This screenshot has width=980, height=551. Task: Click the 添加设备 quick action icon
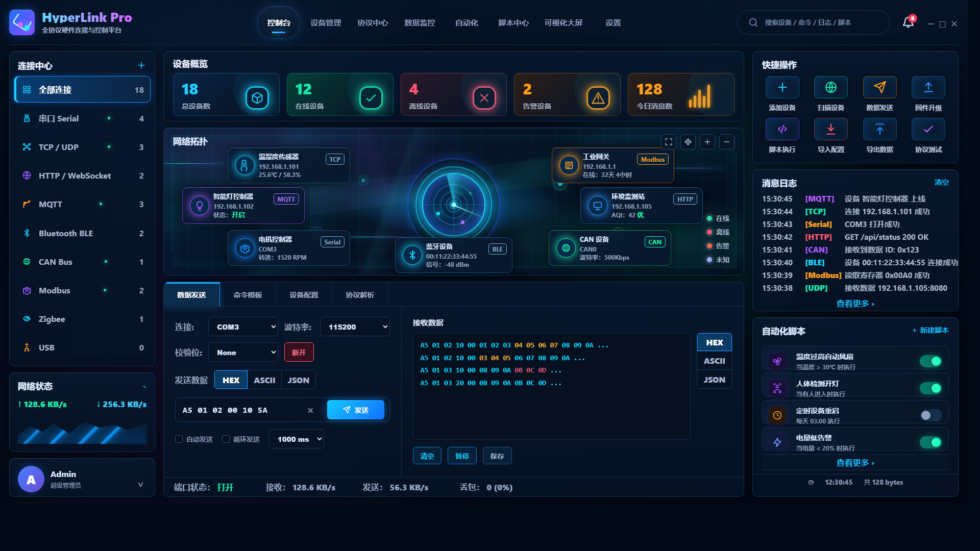coord(782,87)
